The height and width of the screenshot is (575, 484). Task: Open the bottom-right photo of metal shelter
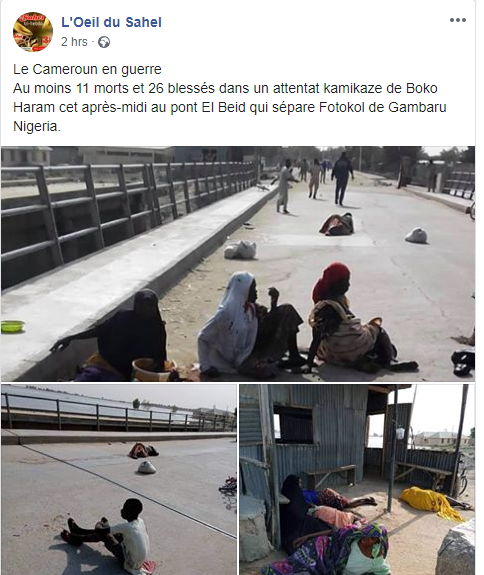pyautogui.click(x=357, y=480)
